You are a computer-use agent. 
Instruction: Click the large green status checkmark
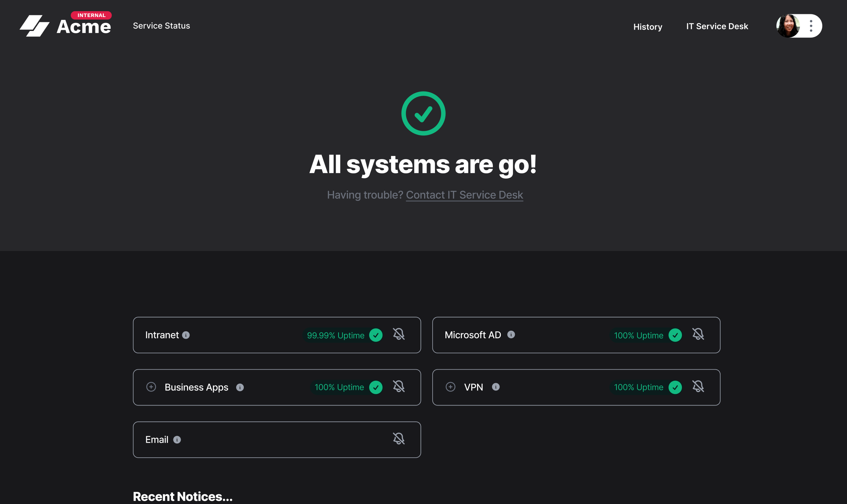pos(423,113)
